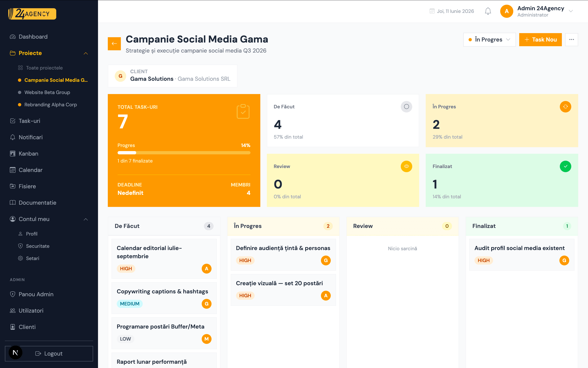Open the Creație vizuală — set 20 postări task
Screen dimensions: 588x368
tap(283, 290)
